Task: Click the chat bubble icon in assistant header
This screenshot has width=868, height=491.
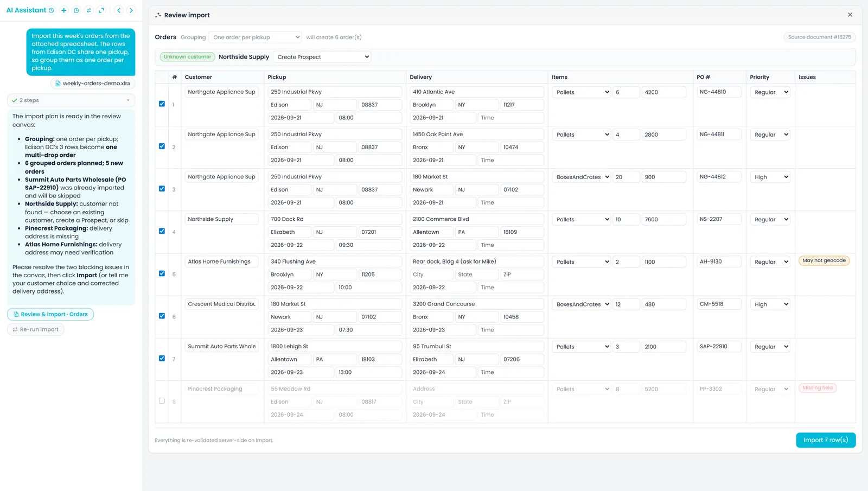Action: [x=76, y=10]
